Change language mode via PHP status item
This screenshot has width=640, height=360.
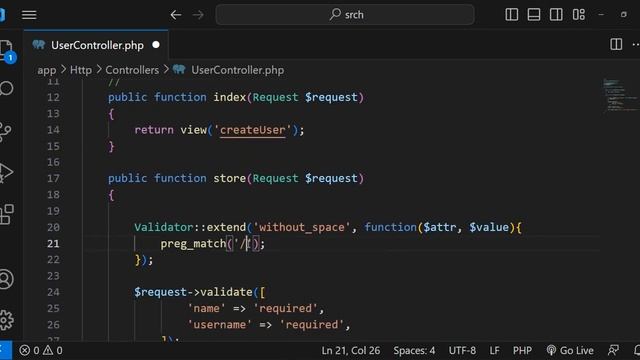click(522, 350)
